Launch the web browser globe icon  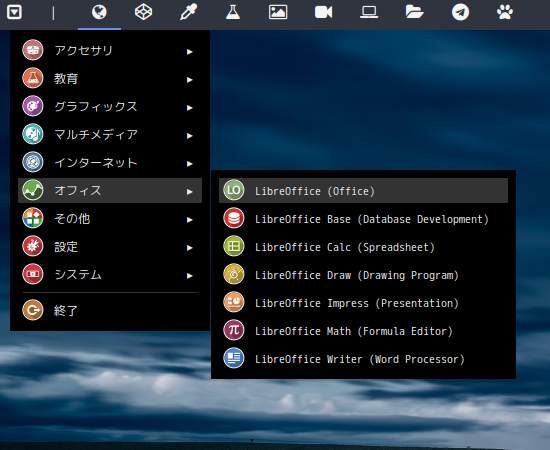(99, 12)
